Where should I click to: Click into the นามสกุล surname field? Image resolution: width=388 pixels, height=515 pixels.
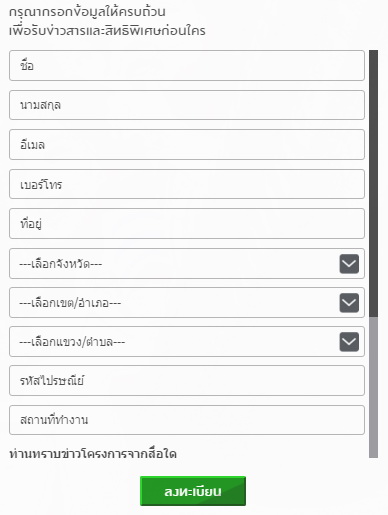coord(187,105)
